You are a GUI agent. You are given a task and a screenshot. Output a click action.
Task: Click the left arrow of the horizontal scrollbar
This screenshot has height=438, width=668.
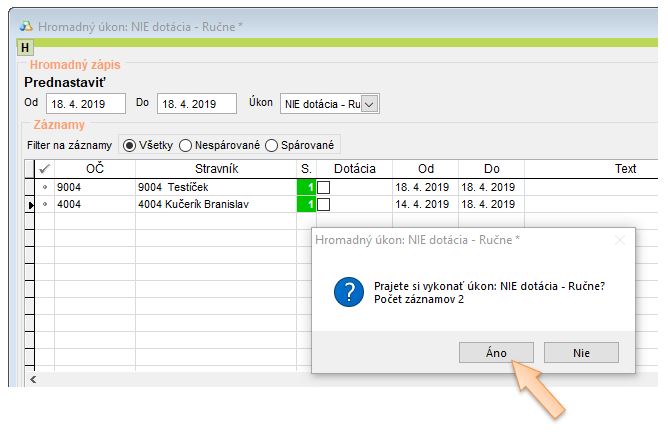click(33, 379)
